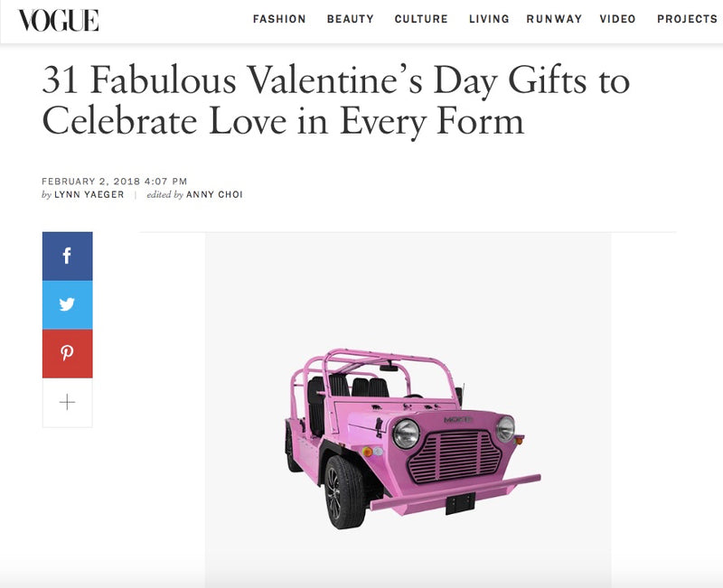Share article on Facebook
Screen dimensions: 723x588
tap(67, 256)
